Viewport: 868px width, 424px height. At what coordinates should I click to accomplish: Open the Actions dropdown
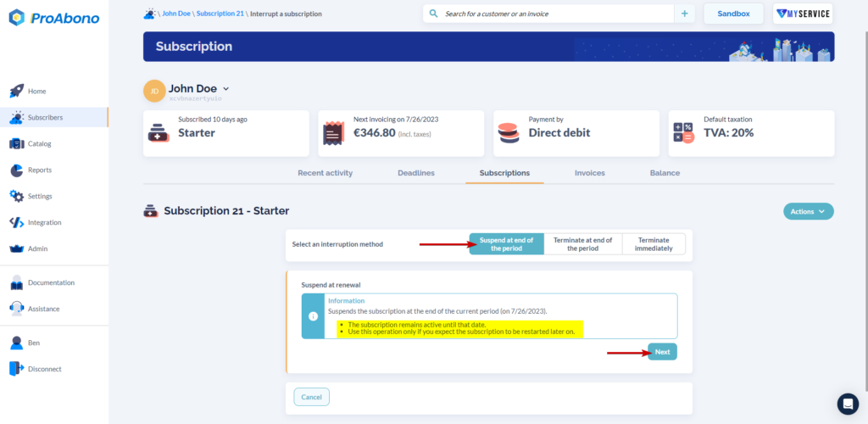coord(808,211)
